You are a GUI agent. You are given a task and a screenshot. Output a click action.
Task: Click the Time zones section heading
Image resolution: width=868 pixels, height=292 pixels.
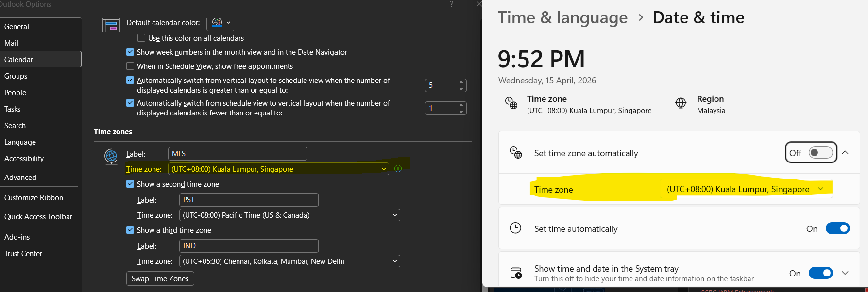[x=113, y=132]
